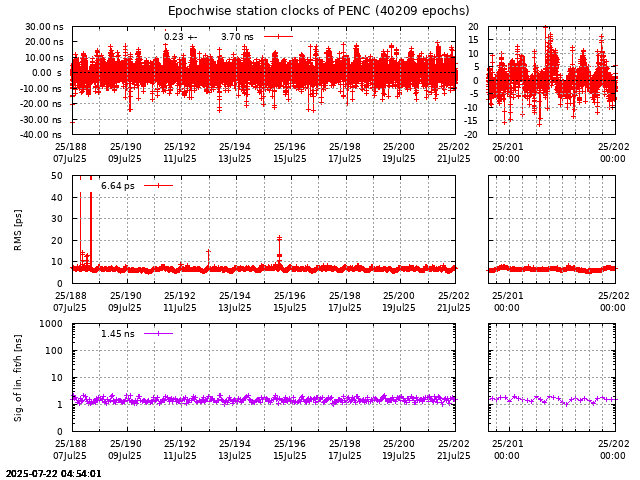Click the "-5" tick on top-right zoom plot
This screenshot has width=640, height=480.
pos(473,94)
